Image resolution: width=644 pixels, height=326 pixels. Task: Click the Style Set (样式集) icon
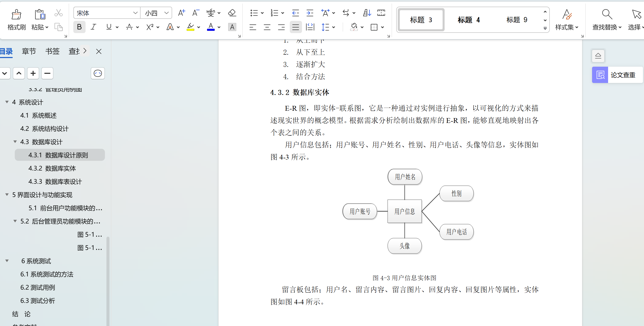tap(567, 14)
